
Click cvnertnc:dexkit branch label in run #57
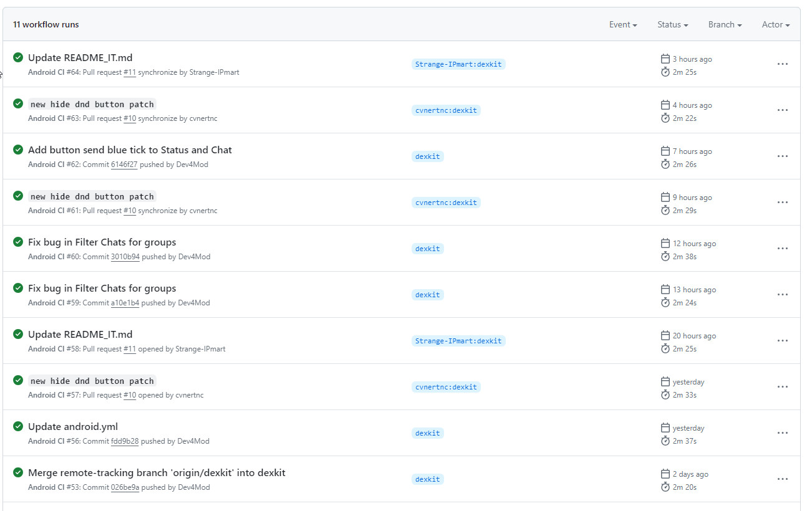[446, 387]
